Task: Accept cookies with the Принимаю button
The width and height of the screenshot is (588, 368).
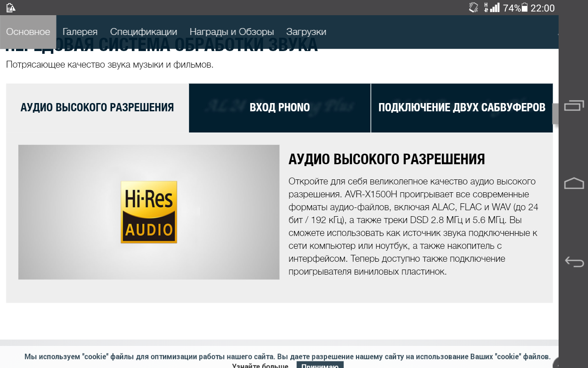Action: 320,365
